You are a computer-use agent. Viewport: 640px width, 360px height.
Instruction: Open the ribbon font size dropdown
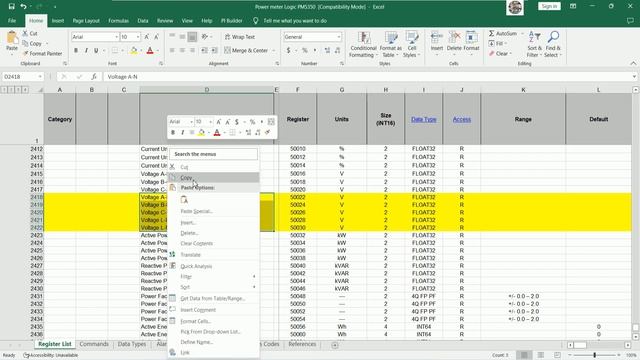click(138, 37)
